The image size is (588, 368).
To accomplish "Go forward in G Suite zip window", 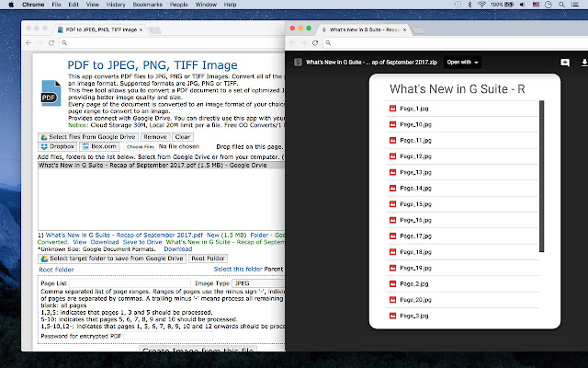I will point(304,43).
